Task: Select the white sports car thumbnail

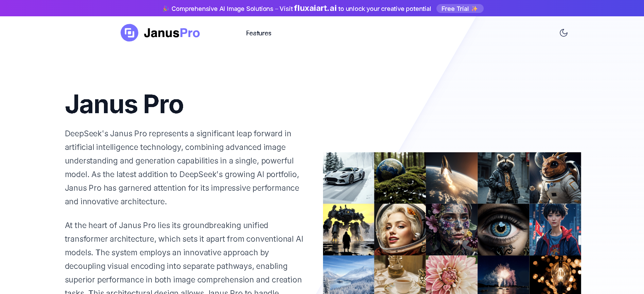Action: pos(348,178)
